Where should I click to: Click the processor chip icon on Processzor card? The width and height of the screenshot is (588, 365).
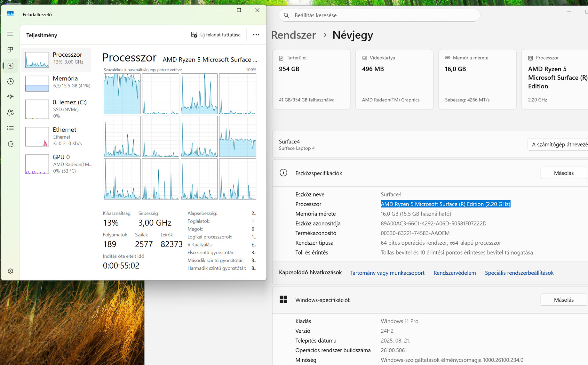530,58
